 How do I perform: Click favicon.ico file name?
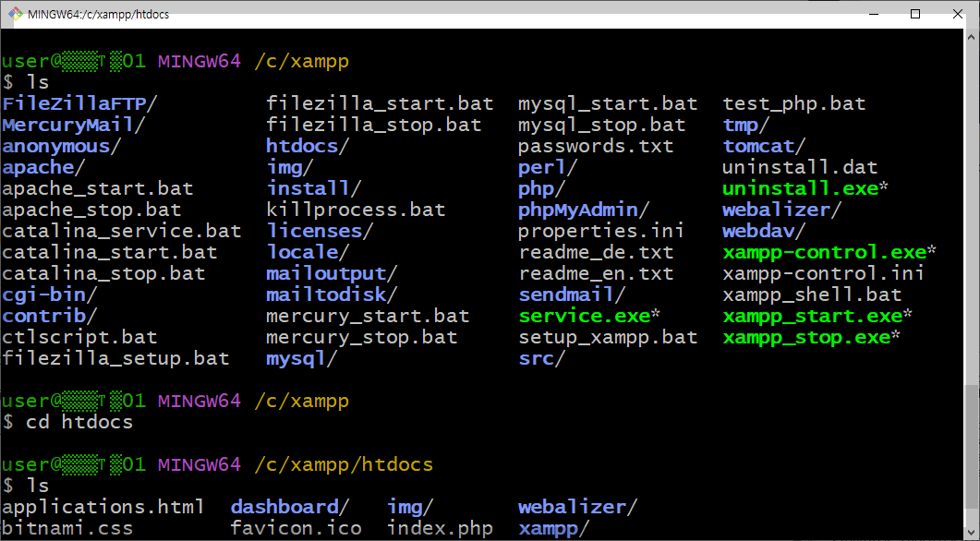tap(296, 528)
